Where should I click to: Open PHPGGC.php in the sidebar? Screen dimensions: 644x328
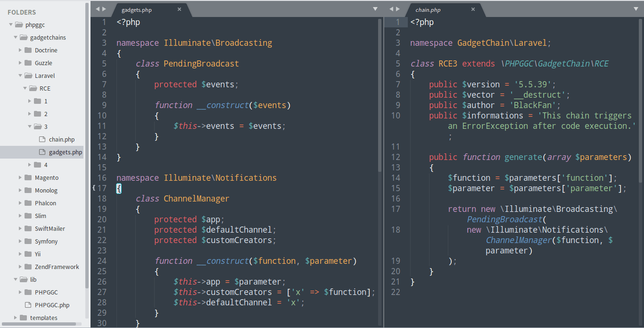click(x=52, y=305)
